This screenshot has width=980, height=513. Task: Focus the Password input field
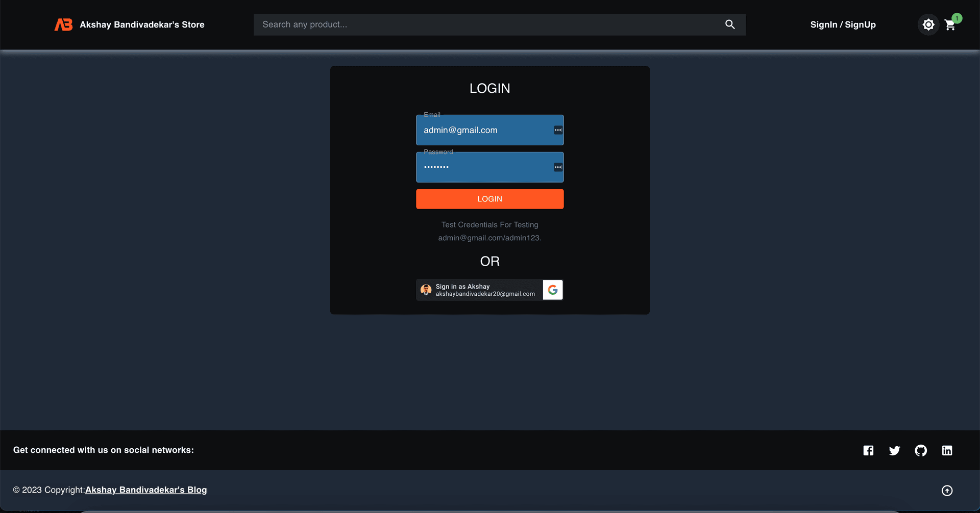tap(490, 167)
